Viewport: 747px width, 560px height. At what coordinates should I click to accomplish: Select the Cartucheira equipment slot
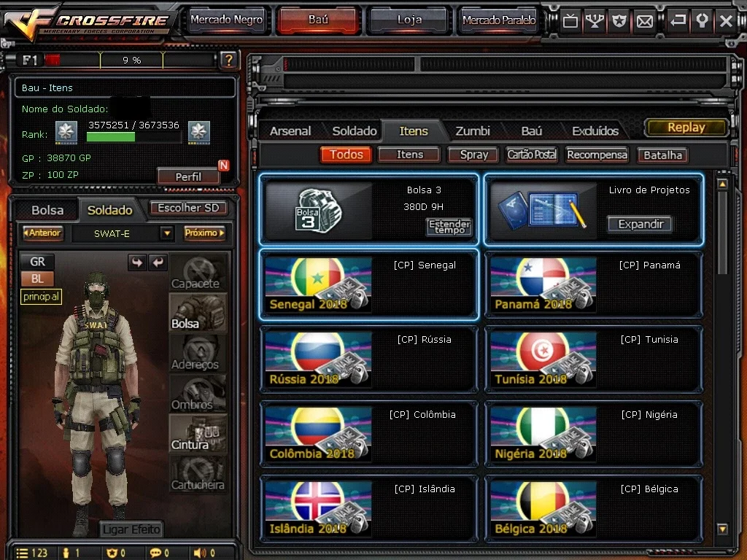198,473
